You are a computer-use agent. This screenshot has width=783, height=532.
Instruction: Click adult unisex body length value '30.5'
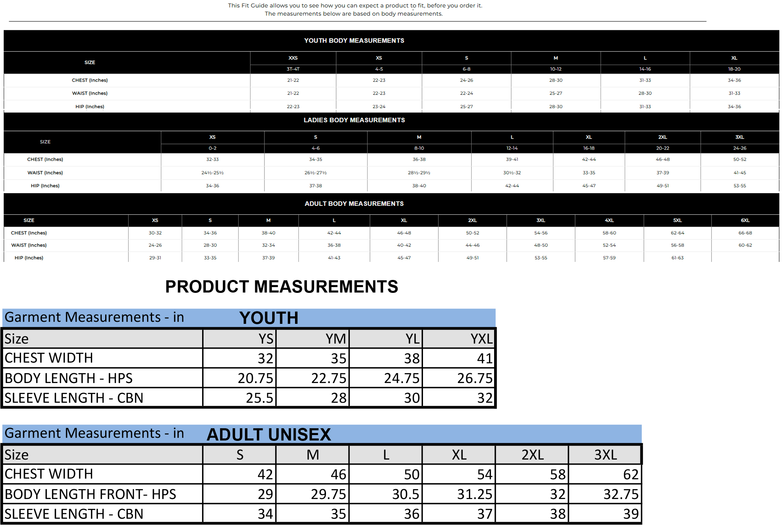tap(406, 494)
